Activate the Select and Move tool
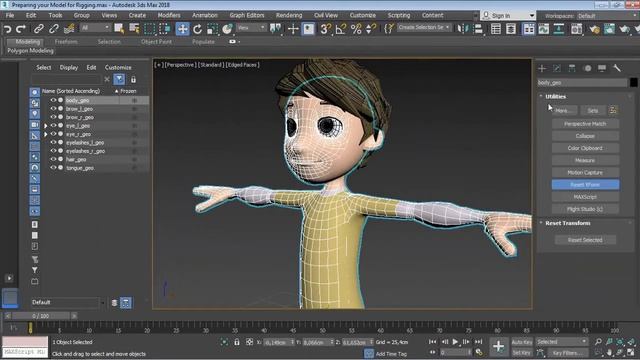Screen dimensions: 640x360 tap(182, 29)
